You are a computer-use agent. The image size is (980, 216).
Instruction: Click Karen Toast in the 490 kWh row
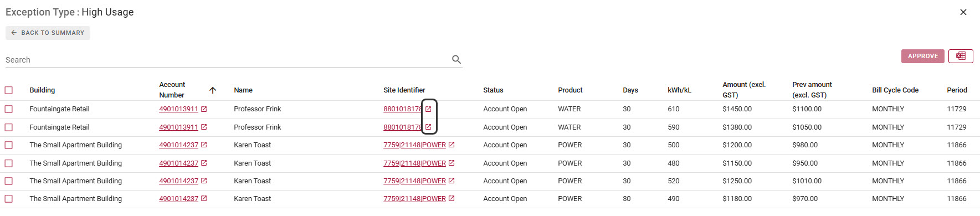coord(253,199)
